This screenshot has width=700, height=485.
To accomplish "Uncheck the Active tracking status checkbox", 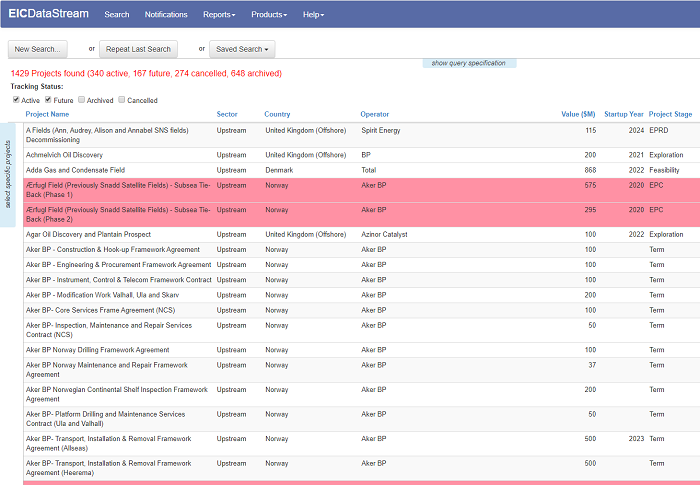I will [16, 100].
